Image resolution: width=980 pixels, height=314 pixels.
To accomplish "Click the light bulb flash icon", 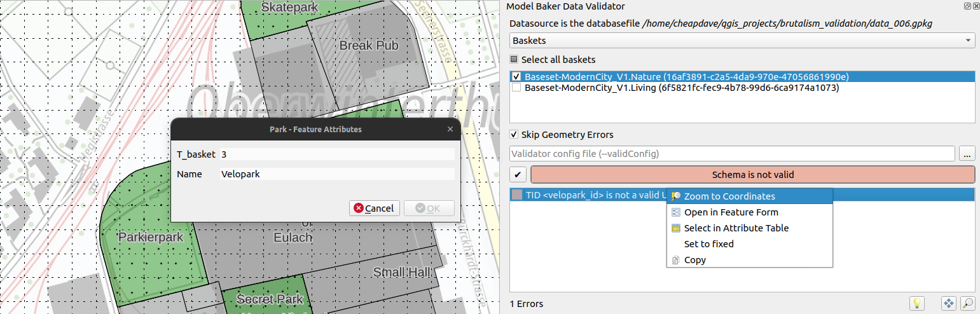I will [x=916, y=304].
